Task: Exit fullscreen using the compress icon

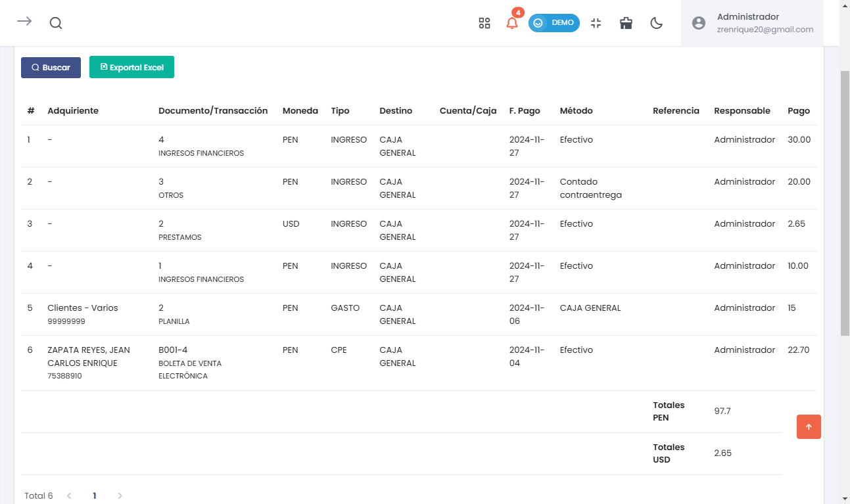Action: pos(596,23)
